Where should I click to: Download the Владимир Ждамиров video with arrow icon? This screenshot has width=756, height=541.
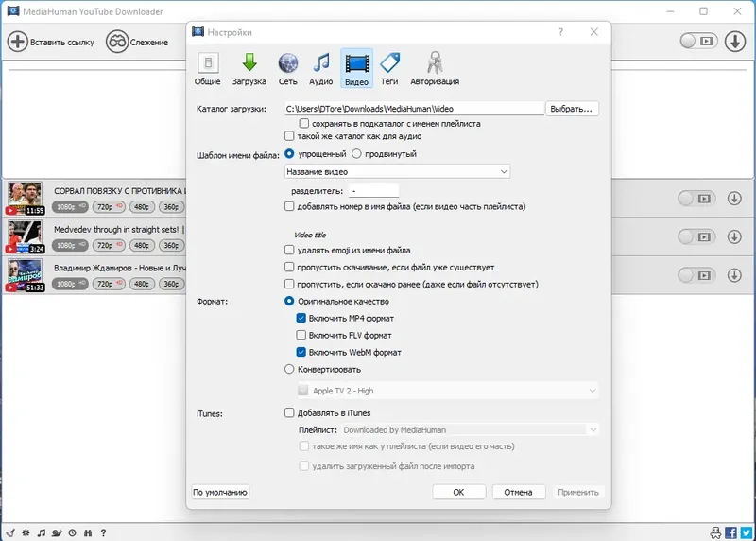click(734, 275)
